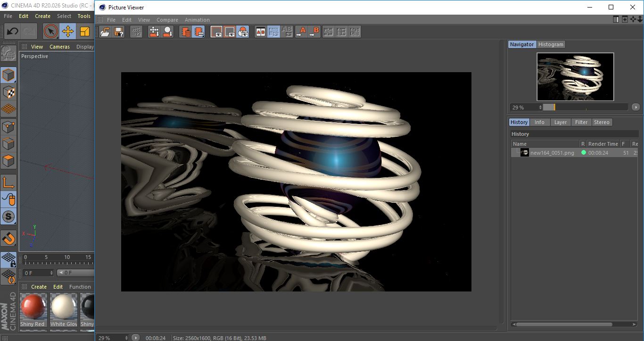Click the Animate Second AB icon
The width and height of the screenshot is (644, 341).
[x=342, y=32]
